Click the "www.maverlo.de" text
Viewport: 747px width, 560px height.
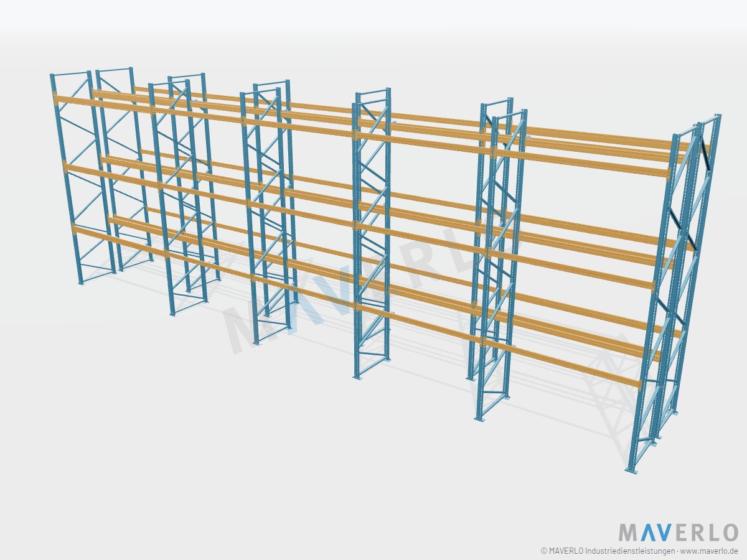tap(710, 551)
